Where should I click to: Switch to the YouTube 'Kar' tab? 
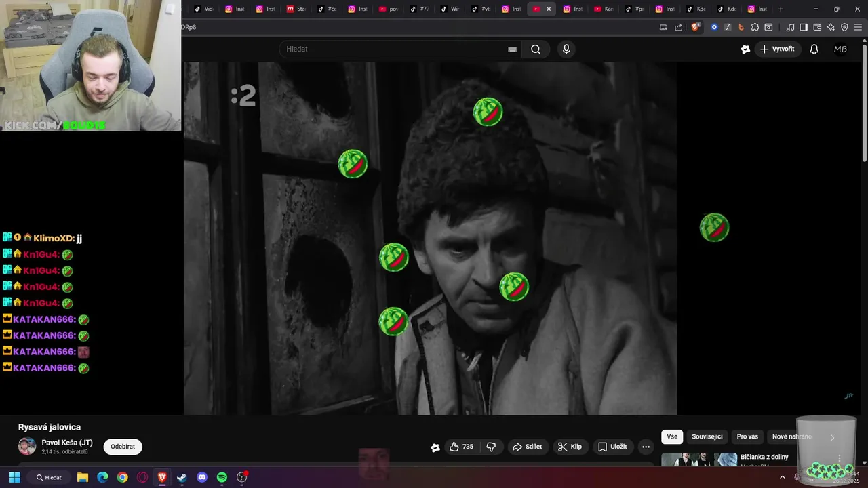[603, 9]
